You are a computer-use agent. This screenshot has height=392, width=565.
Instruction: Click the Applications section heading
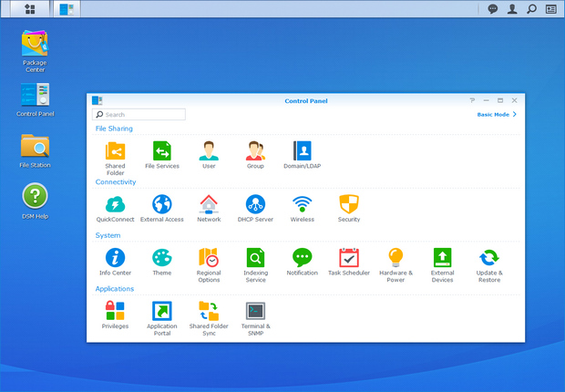tap(115, 288)
